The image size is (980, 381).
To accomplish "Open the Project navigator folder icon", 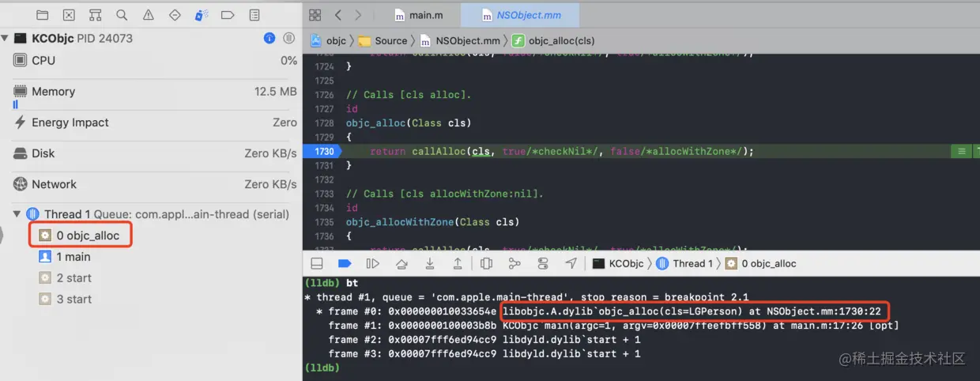I will (x=42, y=15).
